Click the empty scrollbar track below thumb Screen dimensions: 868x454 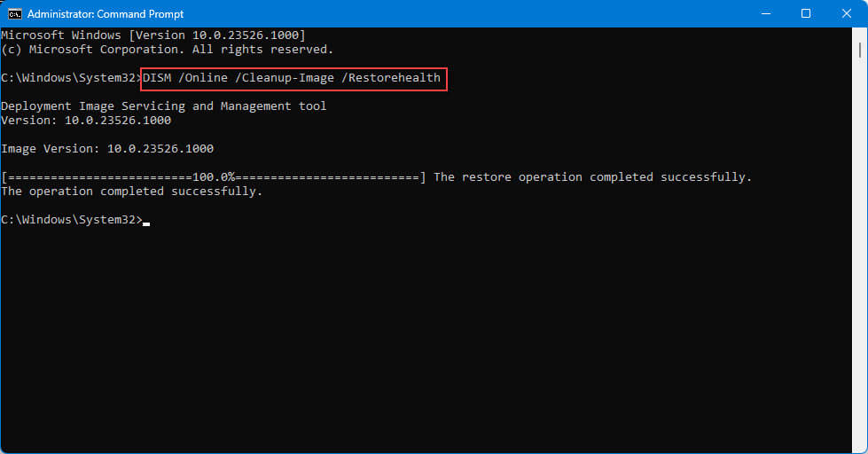860,254
